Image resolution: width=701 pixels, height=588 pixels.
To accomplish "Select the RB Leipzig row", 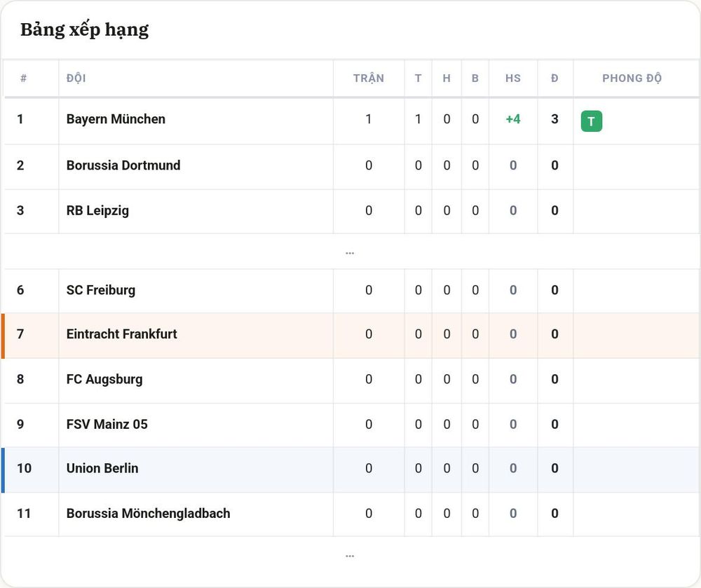I will (351, 211).
